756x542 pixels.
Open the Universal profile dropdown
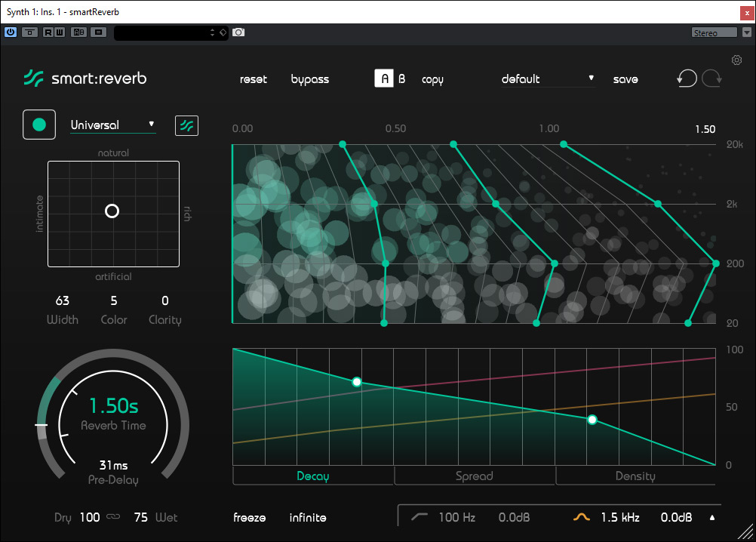(x=112, y=125)
